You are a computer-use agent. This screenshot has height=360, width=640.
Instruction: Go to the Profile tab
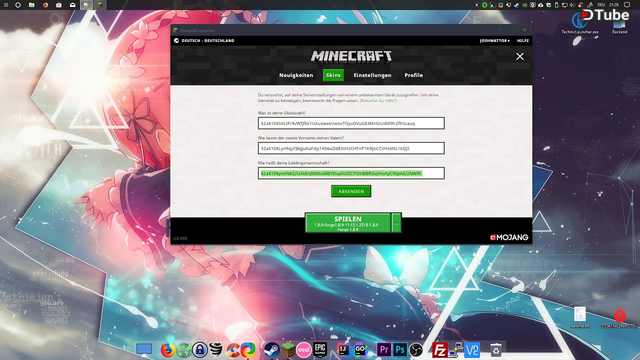[413, 75]
